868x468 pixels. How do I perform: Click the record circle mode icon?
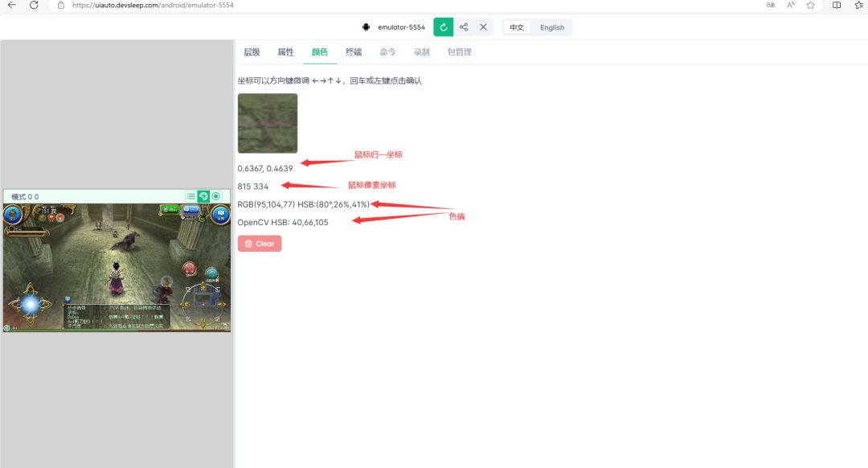[x=216, y=197]
